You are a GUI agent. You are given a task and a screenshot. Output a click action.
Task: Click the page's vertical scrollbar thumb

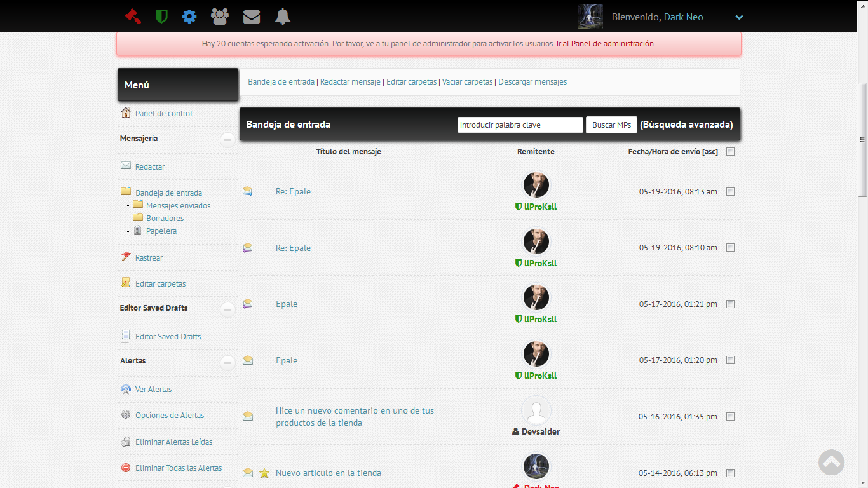pos(862,140)
